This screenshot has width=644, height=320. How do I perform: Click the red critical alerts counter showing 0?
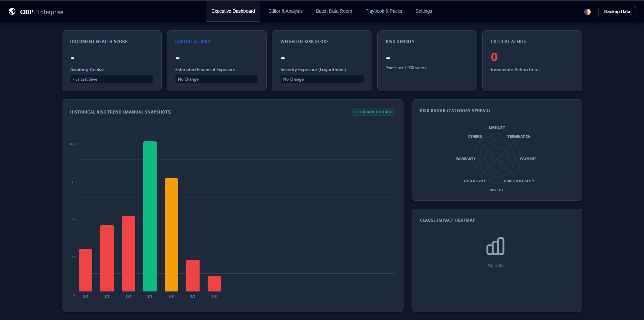click(x=494, y=57)
